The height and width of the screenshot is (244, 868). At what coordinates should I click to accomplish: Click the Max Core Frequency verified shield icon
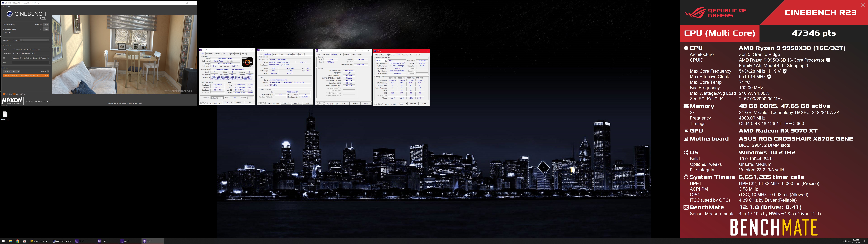[x=784, y=71]
